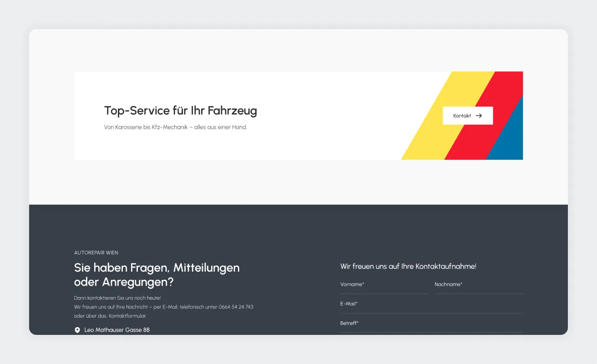
Task: Click the phone number 0664 54 24 743
Action: (x=236, y=307)
